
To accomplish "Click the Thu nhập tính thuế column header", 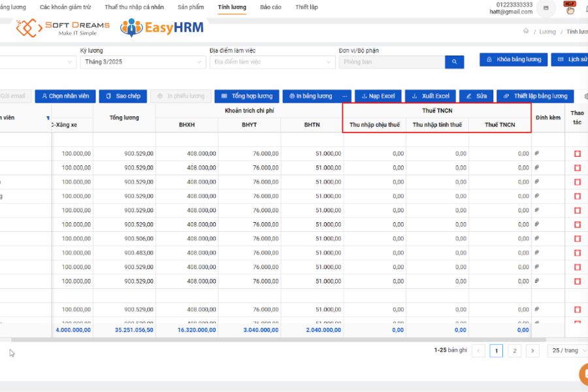I will point(437,125).
